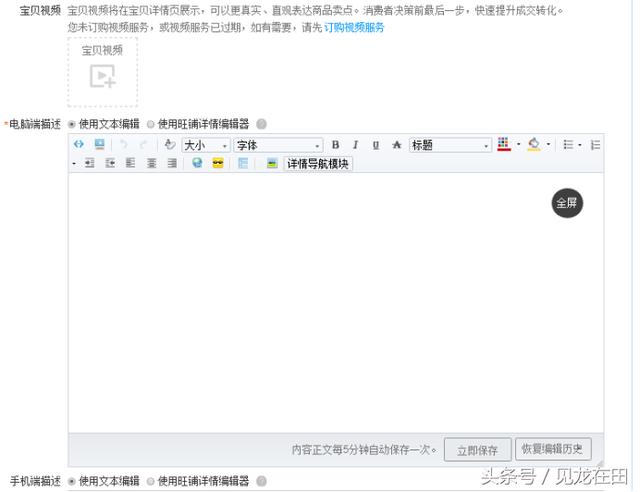Select 使用文本编辑 for 电脑端描述
The width and height of the screenshot is (640, 492).
pyautogui.click(x=72, y=124)
